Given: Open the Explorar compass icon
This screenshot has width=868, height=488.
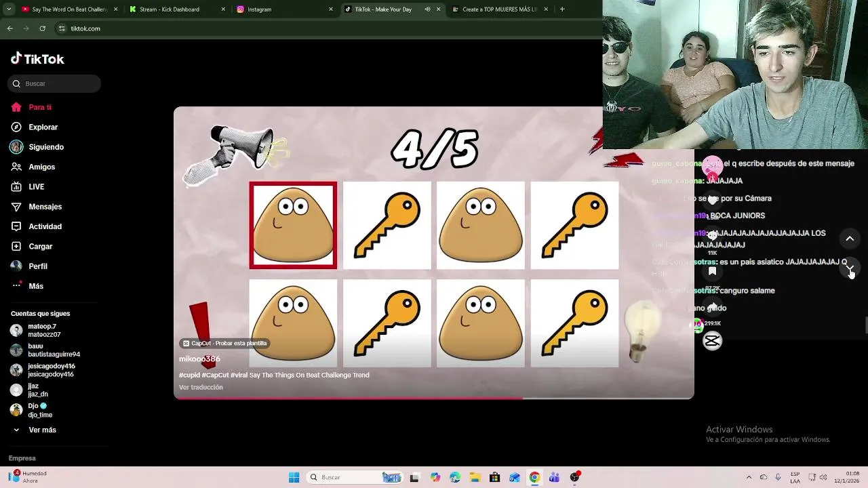Looking at the screenshot, I should point(16,127).
